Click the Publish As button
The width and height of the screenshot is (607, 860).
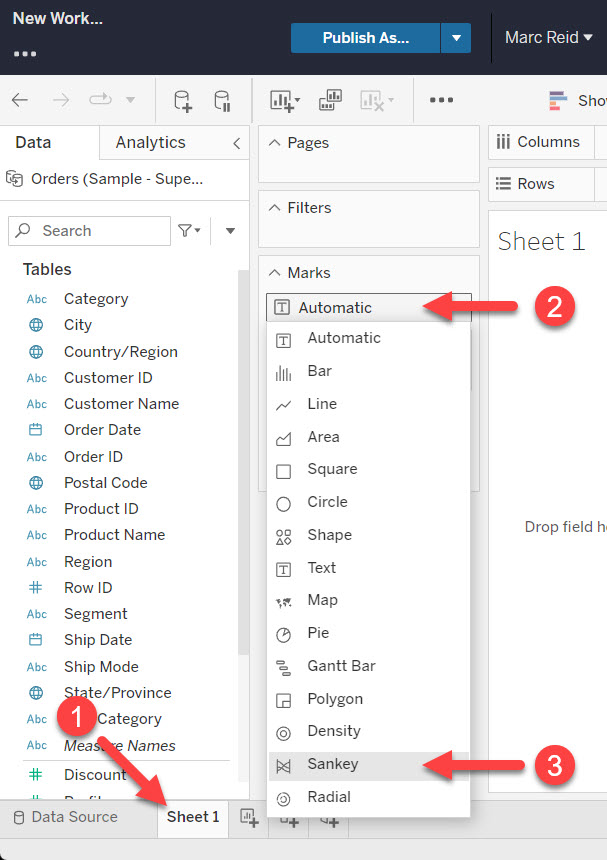365,38
